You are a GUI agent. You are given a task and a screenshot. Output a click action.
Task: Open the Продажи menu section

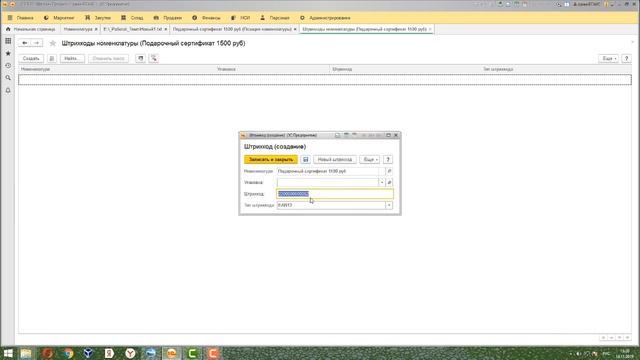pos(168,18)
